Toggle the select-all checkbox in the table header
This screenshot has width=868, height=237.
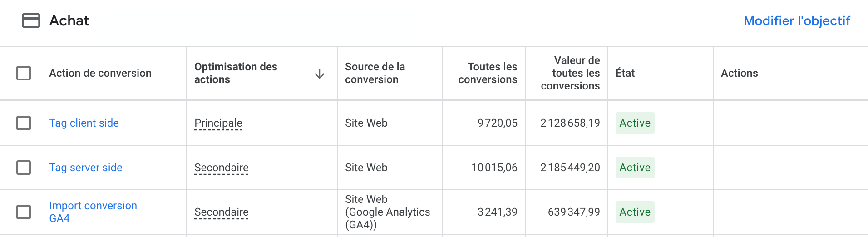(24, 73)
